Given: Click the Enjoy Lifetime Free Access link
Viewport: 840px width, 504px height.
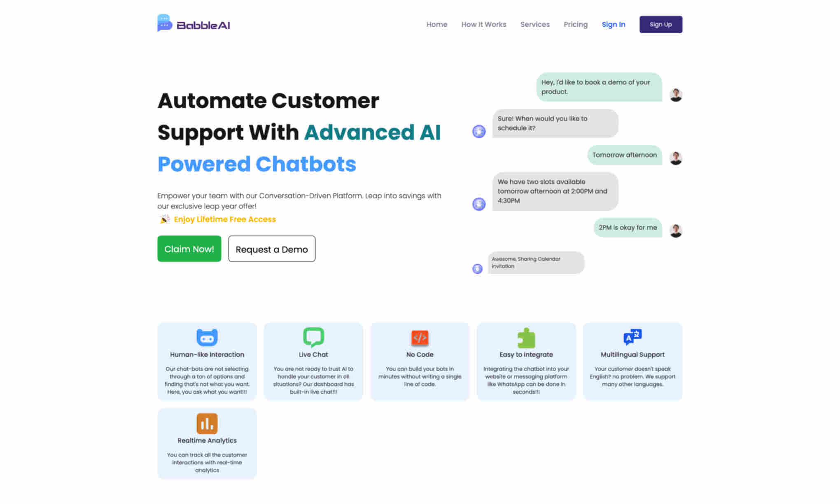Looking at the screenshot, I should [224, 219].
